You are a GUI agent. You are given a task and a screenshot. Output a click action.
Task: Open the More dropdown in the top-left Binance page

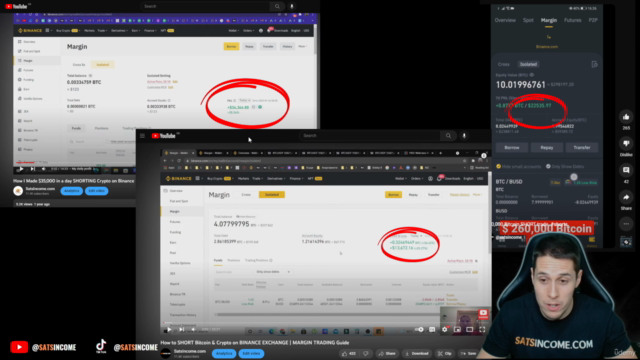coord(302,47)
